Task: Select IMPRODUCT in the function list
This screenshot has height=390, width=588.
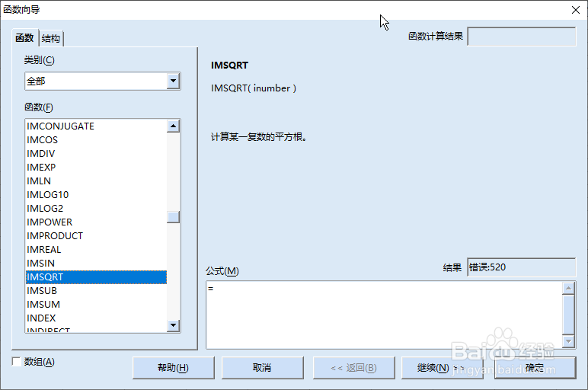Action: pos(96,236)
